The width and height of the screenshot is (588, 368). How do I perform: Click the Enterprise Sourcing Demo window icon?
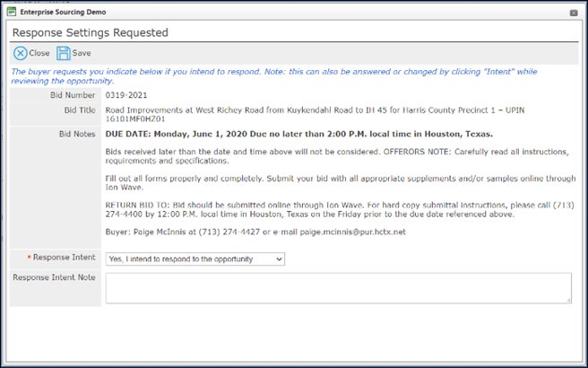[x=12, y=12]
